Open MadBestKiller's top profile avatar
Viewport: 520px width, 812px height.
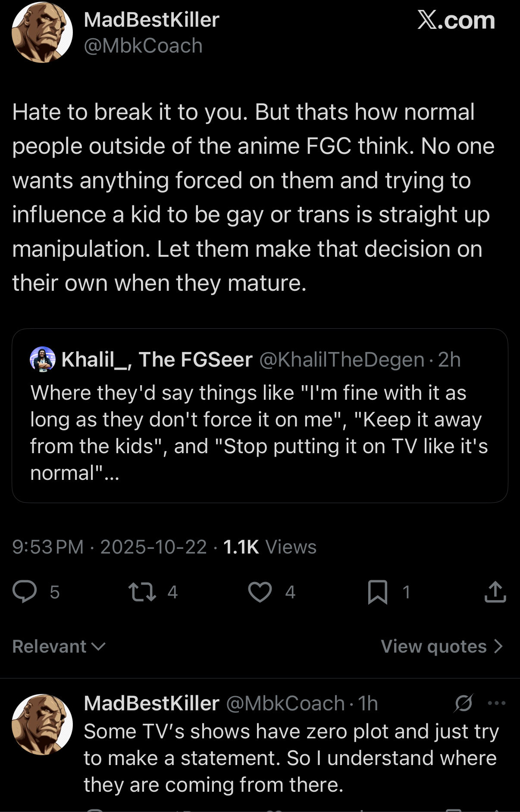42,33
